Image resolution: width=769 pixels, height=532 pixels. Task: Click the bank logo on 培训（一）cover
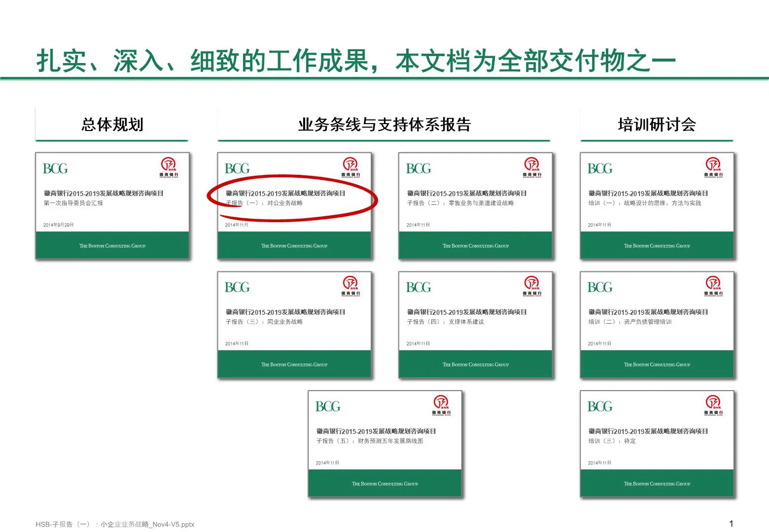click(x=713, y=167)
